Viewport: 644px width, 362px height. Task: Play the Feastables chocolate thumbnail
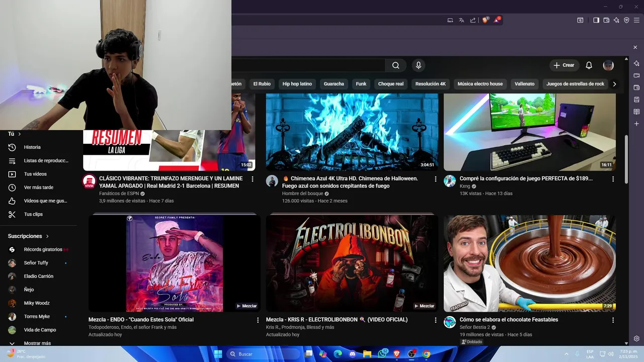[x=529, y=263]
